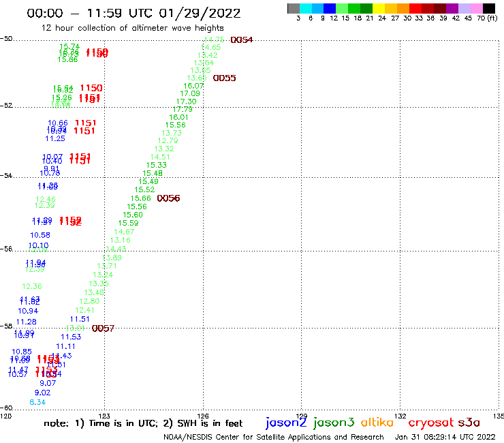504x443 pixels.
Task: Click the longitude axis label '126'
Action: pyautogui.click(x=203, y=416)
